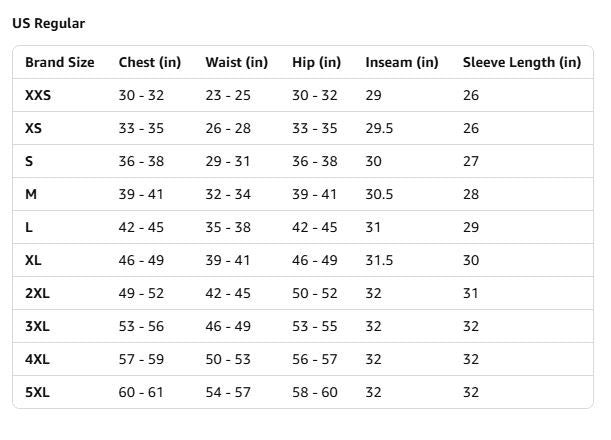Select the S size row label
Viewport: 611px width, 440px height.
click(29, 161)
